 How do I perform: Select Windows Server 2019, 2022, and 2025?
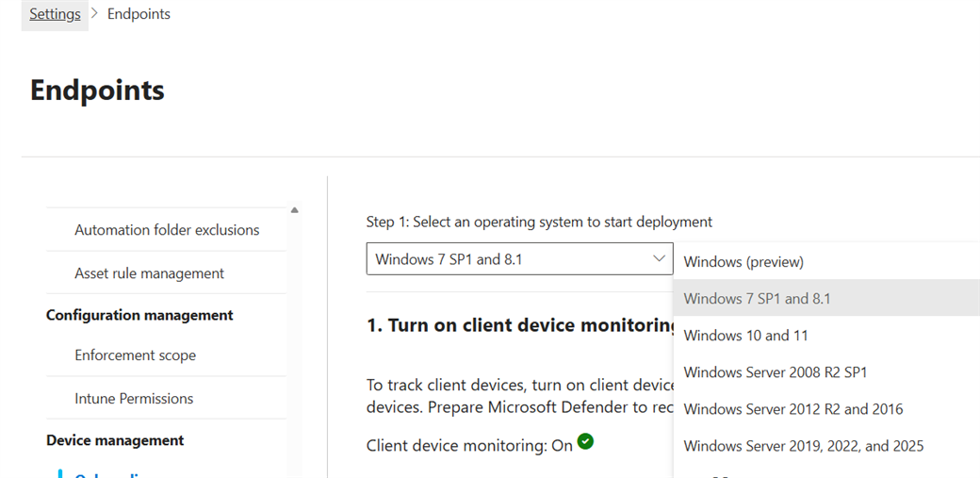click(803, 446)
